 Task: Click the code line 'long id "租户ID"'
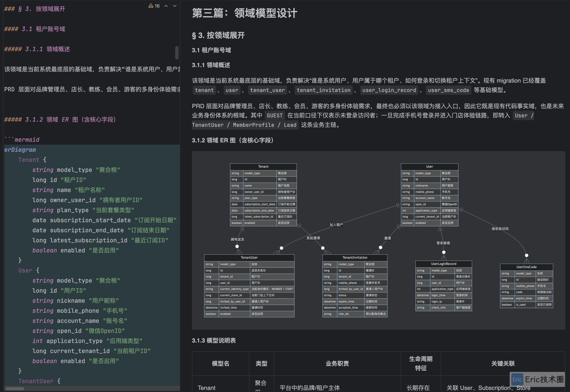59,180
